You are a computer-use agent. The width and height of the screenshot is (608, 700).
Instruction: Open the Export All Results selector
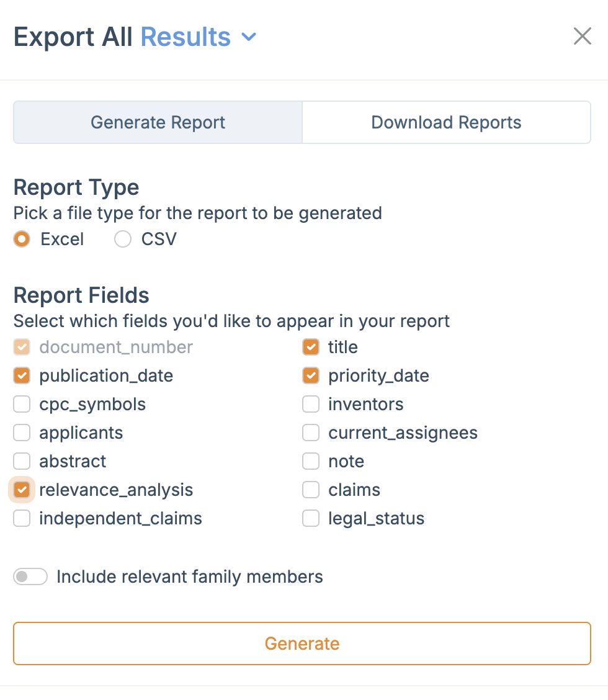186,37
